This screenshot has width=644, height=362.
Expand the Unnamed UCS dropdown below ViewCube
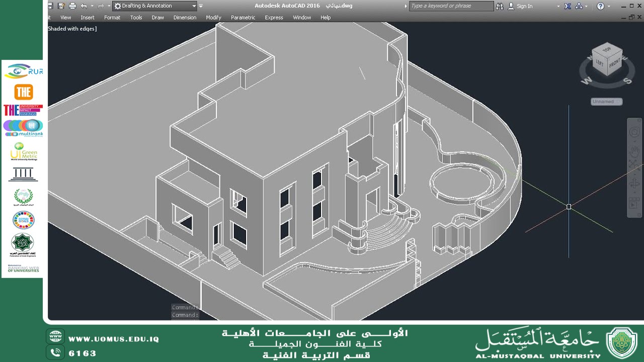point(606,102)
